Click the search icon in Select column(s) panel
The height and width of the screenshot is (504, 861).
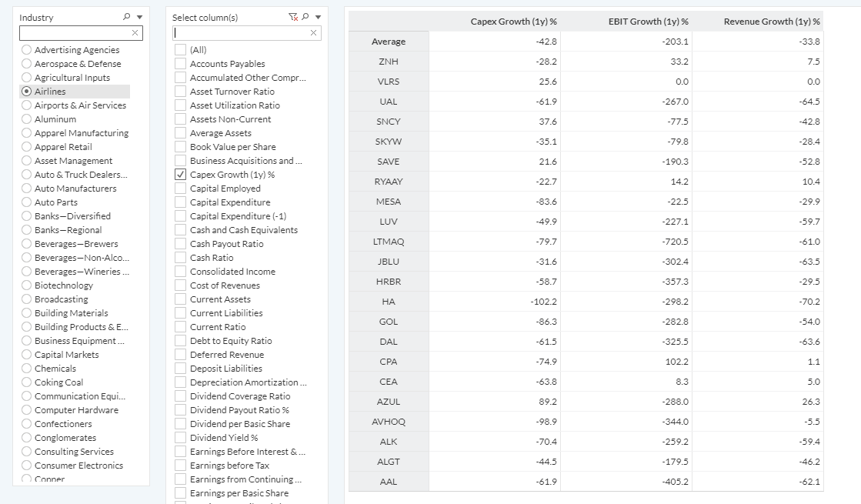click(x=307, y=16)
